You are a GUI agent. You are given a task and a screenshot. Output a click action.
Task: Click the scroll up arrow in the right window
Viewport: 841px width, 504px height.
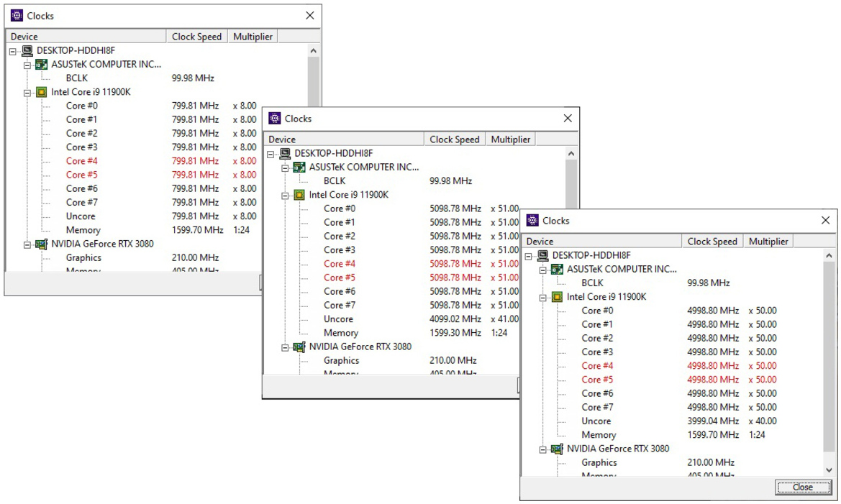[829, 256]
